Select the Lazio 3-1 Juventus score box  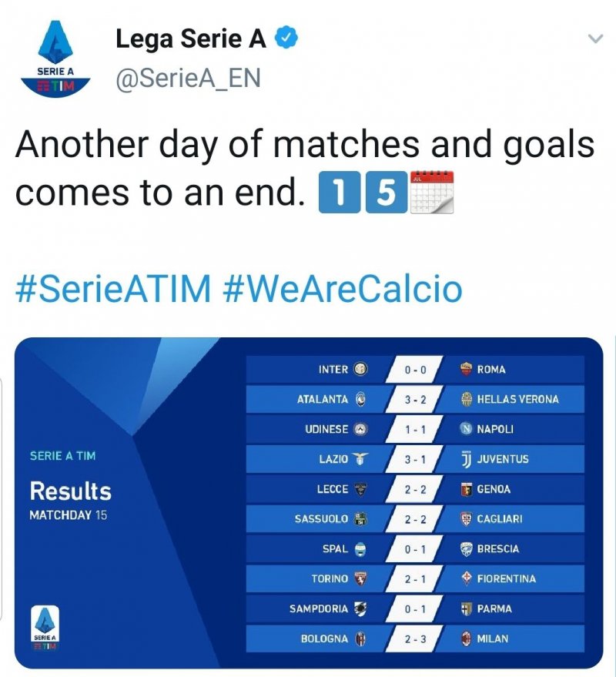pos(416,458)
